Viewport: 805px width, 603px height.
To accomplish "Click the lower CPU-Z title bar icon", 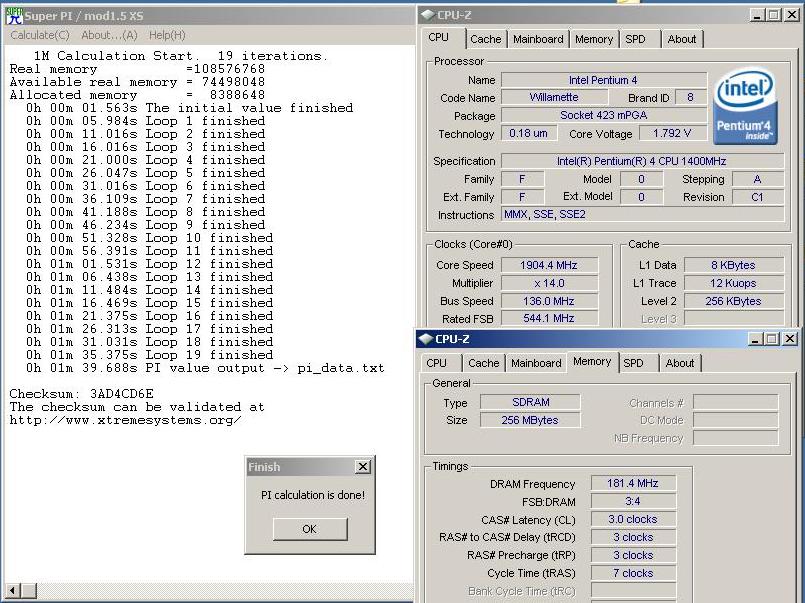I will (426, 339).
